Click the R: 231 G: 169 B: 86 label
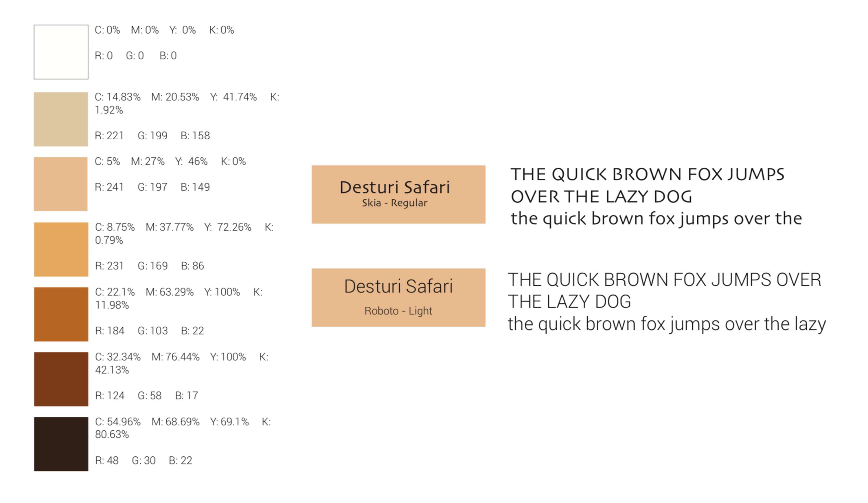 pos(150,266)
